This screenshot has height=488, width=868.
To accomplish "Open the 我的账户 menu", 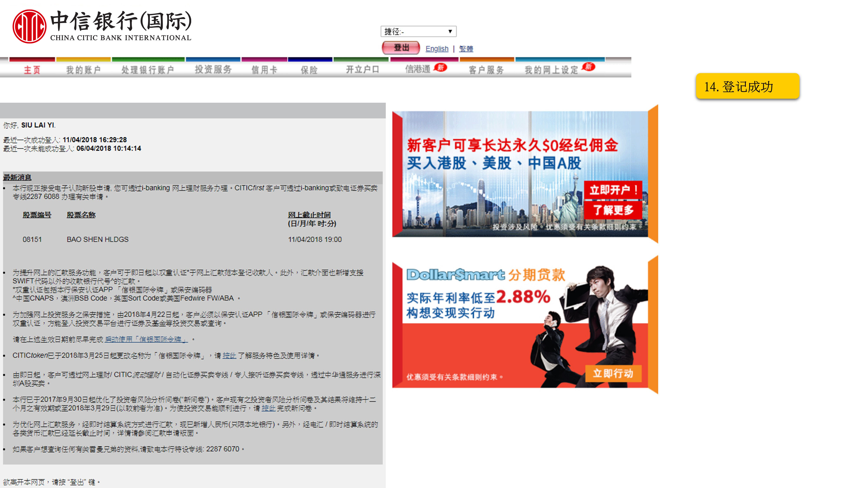I will coord(83,70).
